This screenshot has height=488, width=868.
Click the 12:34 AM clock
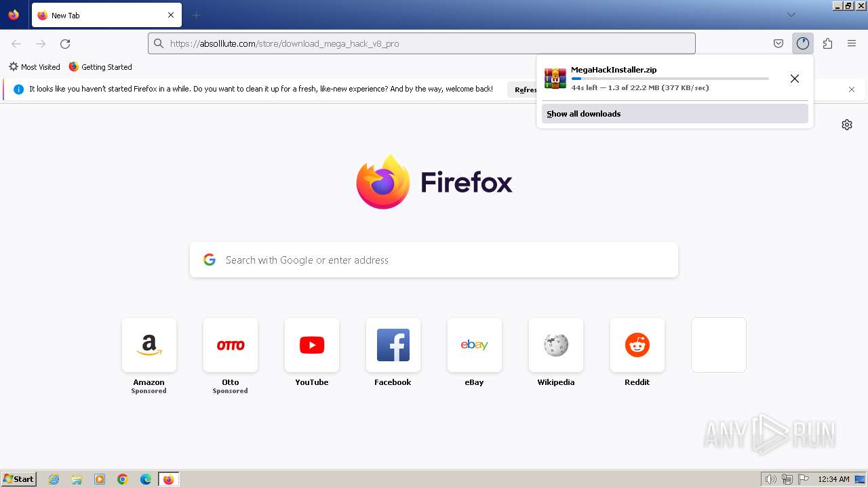tap(833, 479)
